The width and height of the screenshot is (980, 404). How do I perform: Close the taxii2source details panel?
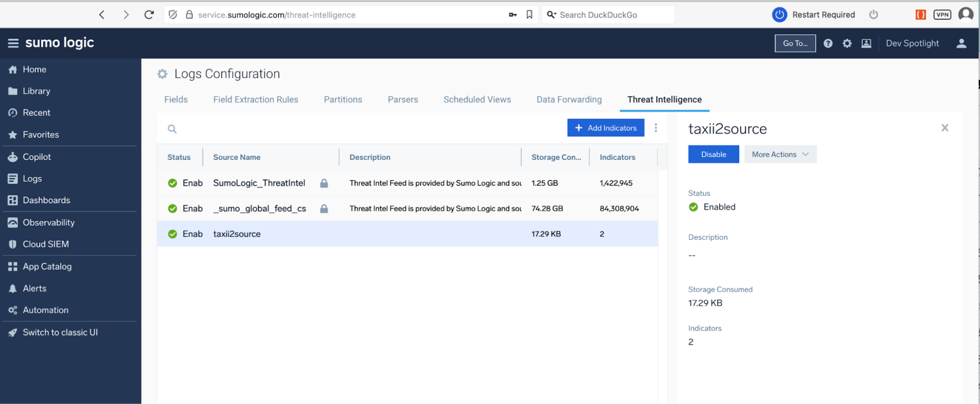tap(945, 128)
